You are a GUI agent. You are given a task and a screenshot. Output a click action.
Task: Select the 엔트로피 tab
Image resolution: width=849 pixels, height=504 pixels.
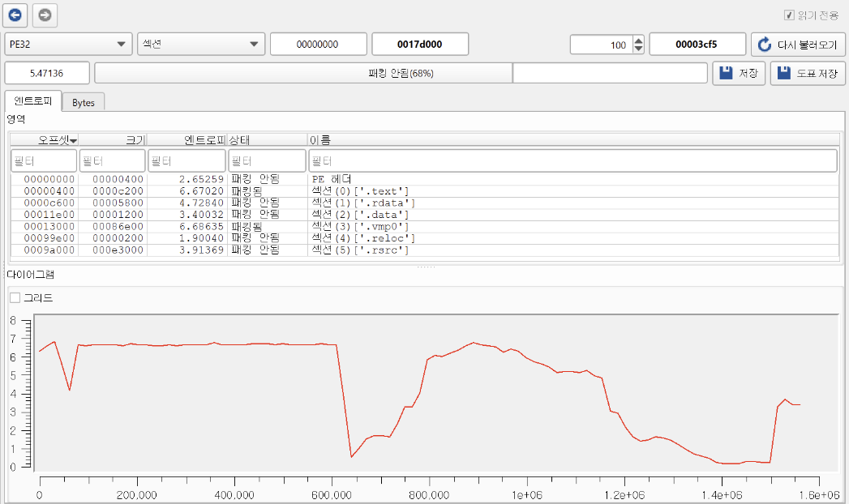point(32,102)
